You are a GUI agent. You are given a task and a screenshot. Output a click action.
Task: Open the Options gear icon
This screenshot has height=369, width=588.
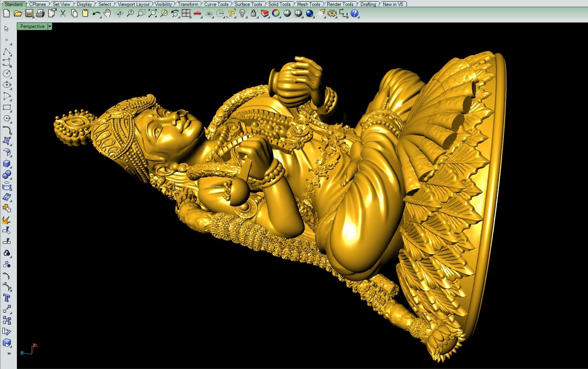click(x=332, y=13)
